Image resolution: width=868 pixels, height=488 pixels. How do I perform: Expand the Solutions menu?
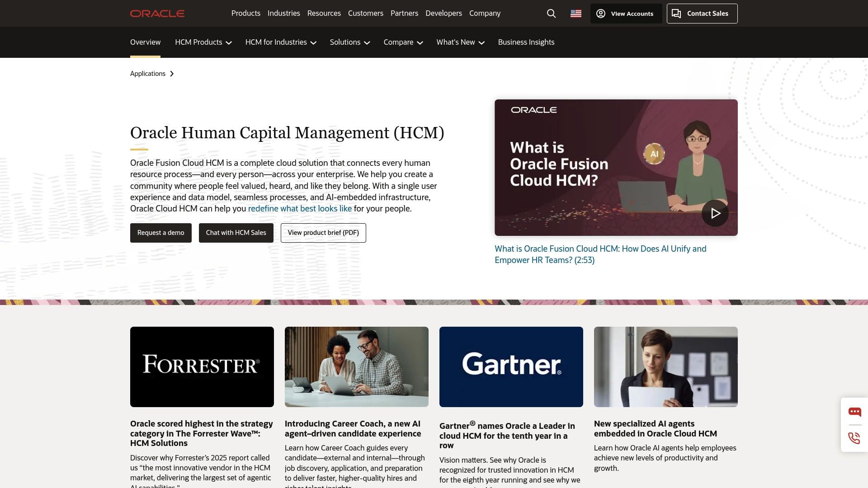click(x=349, y=42)
